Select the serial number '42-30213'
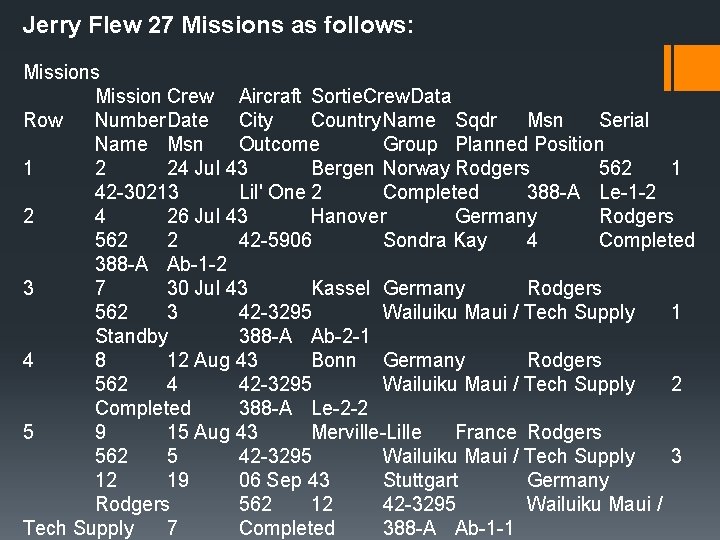 137,192
